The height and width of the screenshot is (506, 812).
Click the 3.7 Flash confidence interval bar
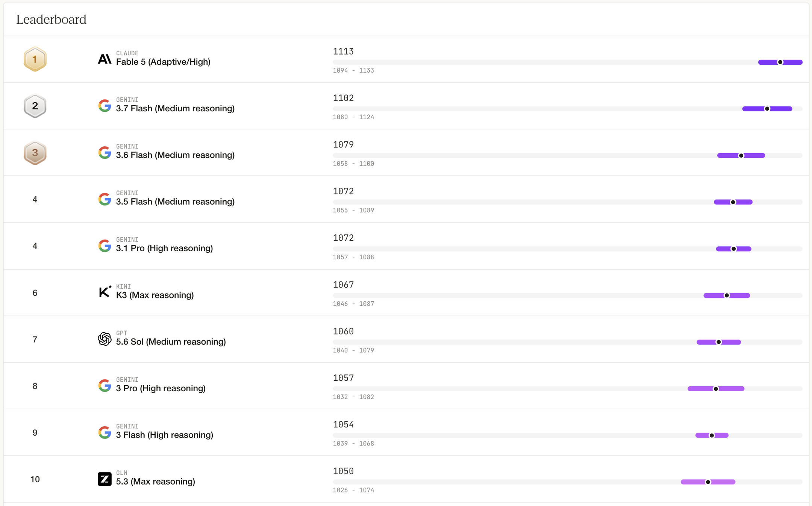click(x=767, y=109)
